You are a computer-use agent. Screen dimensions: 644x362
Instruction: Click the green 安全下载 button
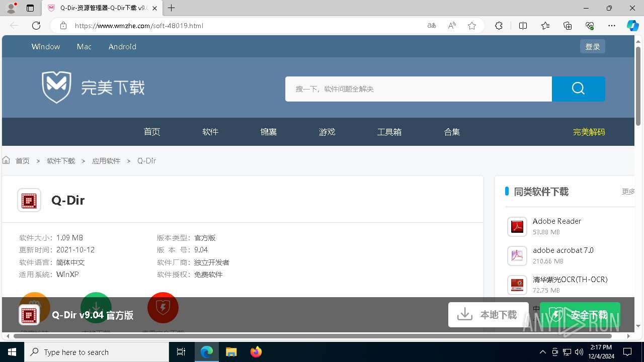[580, 315]
